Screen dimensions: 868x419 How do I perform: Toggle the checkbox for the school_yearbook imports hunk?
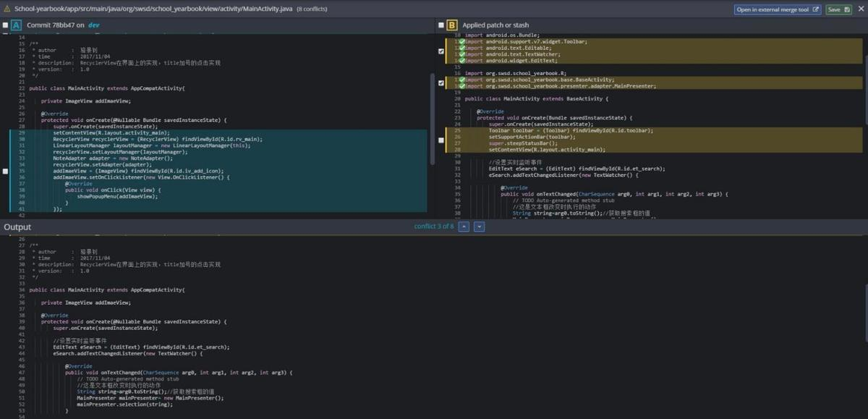pyautogui.click(x=441, y=82)
